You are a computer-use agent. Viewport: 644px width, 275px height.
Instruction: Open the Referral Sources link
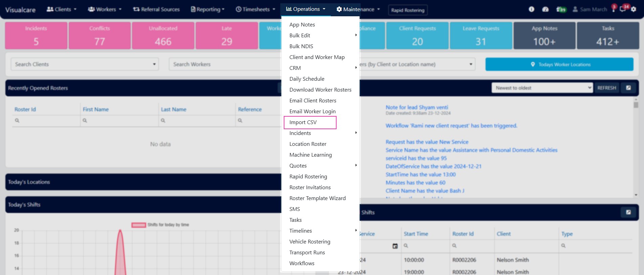pos(156,9)
